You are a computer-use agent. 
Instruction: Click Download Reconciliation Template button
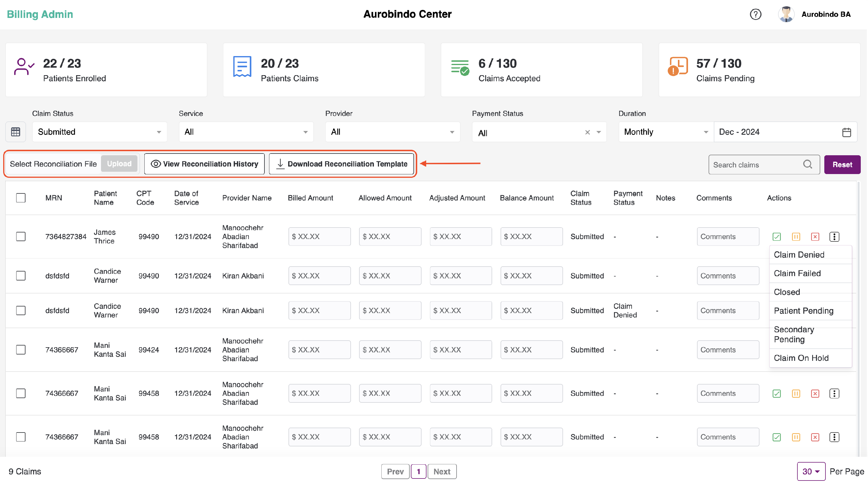click(342, 164)
